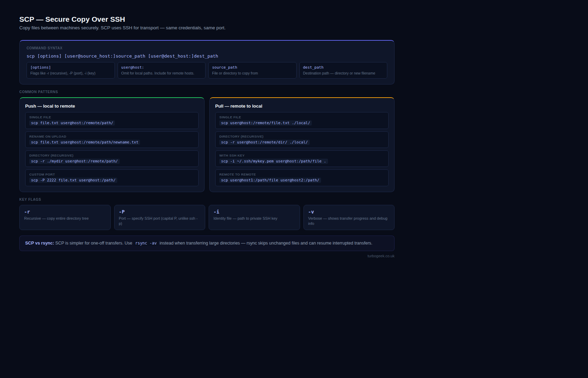588x378 pixels.
Task: Click the SCP — Secure Copy Over SSH heading
Action: (72, 19)
